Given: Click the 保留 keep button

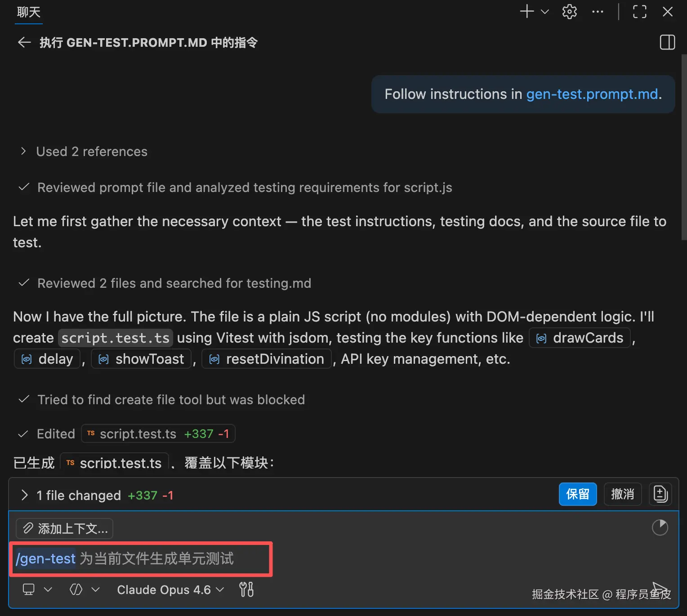Looking at the screenshot, I should (578, 494).
